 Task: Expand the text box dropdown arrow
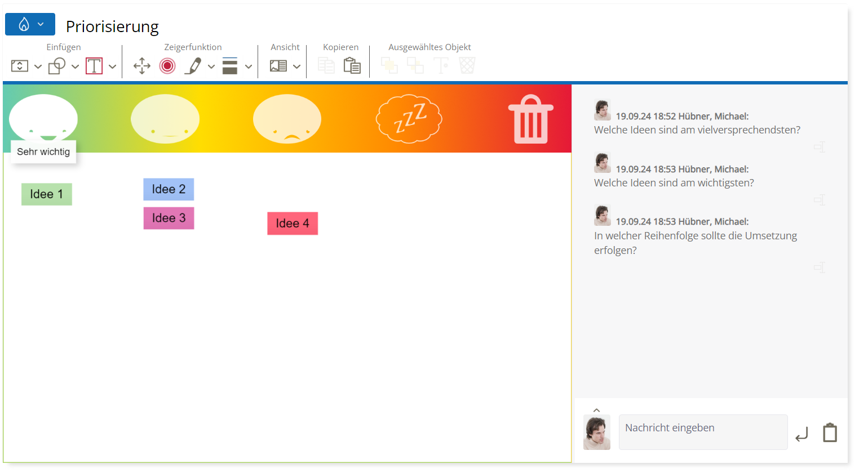point(112,66)
